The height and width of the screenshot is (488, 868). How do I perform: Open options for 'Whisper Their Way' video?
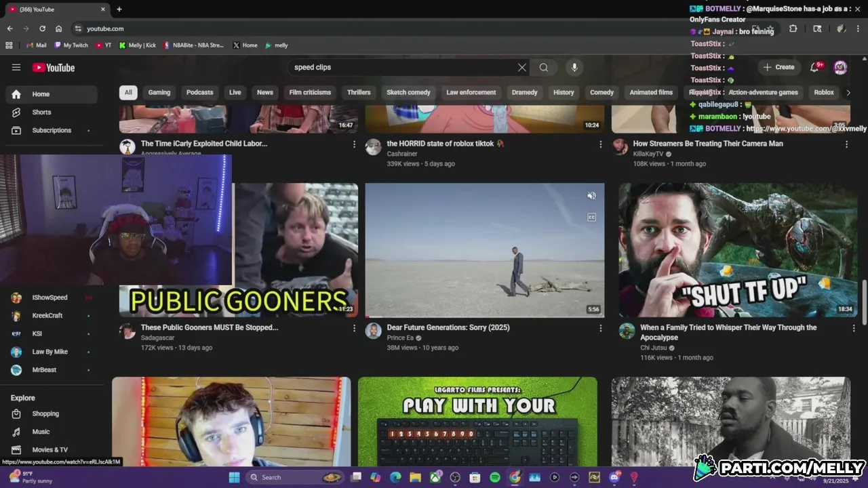pyautogui.click(x=853, y=328)
